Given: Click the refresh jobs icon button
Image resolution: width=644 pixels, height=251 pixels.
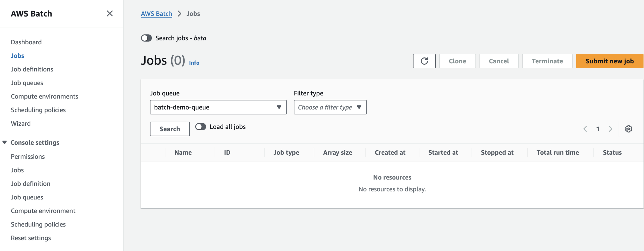Looking at the screenshot, I should [x=424, y=61].
